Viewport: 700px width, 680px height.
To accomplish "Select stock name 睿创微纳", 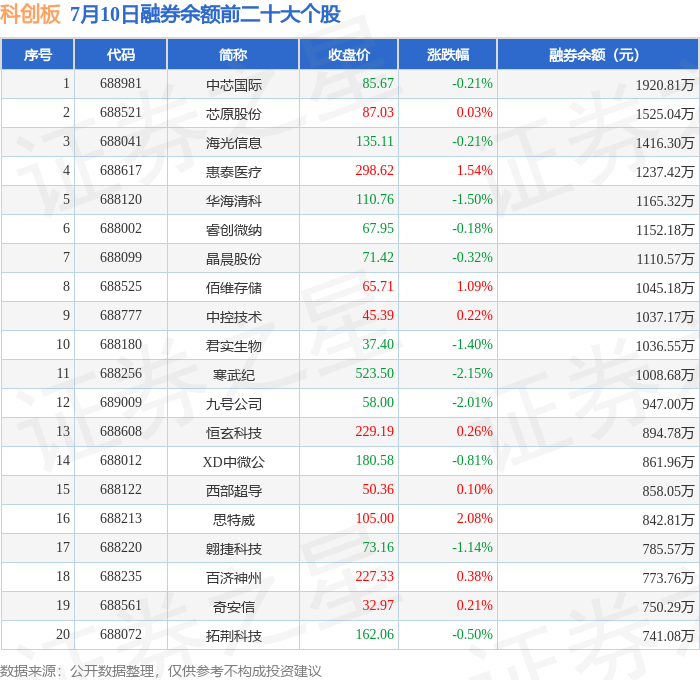I will pos(233,230).
